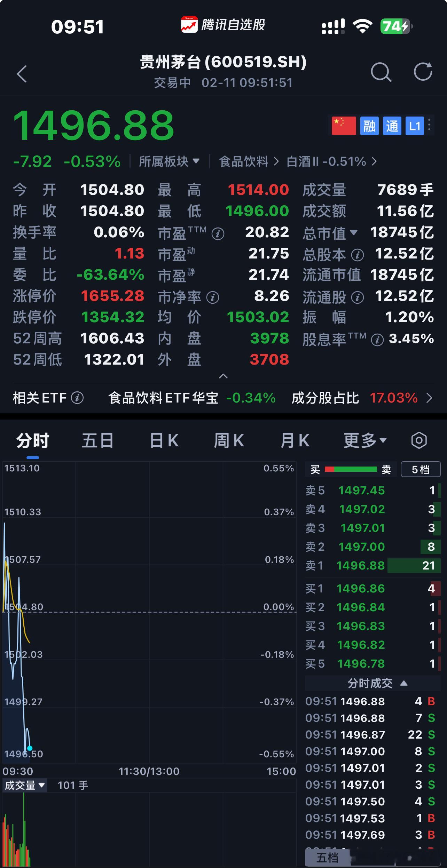Image resolution: width=447 pixels, height=868 pixels.
Task: Select 卖4 1497.02 order row
Action: click(372, 509)
